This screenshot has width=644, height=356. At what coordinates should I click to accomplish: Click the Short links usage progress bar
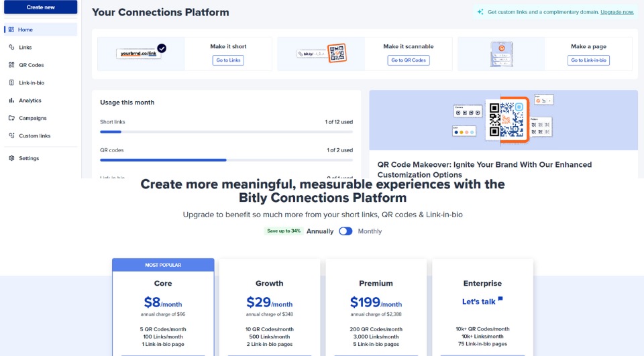click(226, 132)
